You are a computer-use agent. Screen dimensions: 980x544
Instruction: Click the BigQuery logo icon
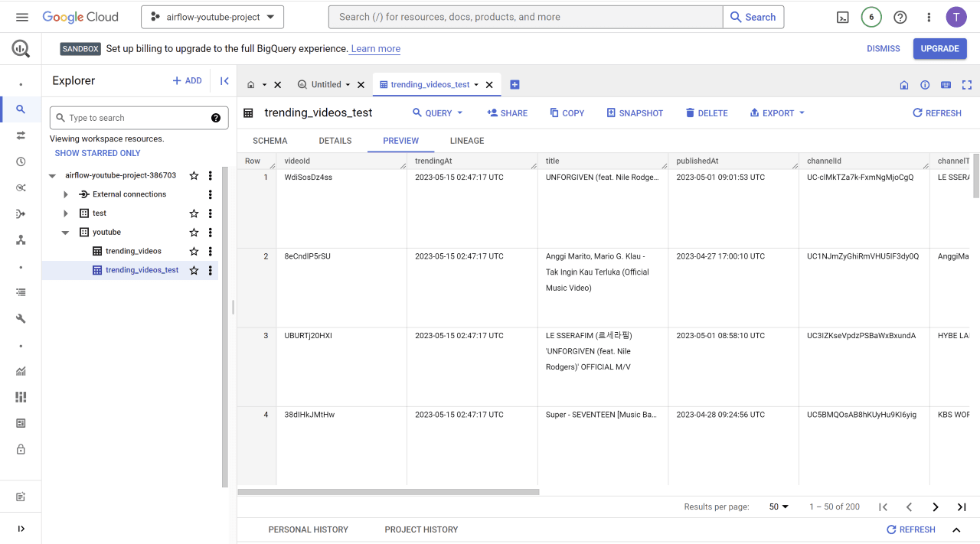[21, 49]
